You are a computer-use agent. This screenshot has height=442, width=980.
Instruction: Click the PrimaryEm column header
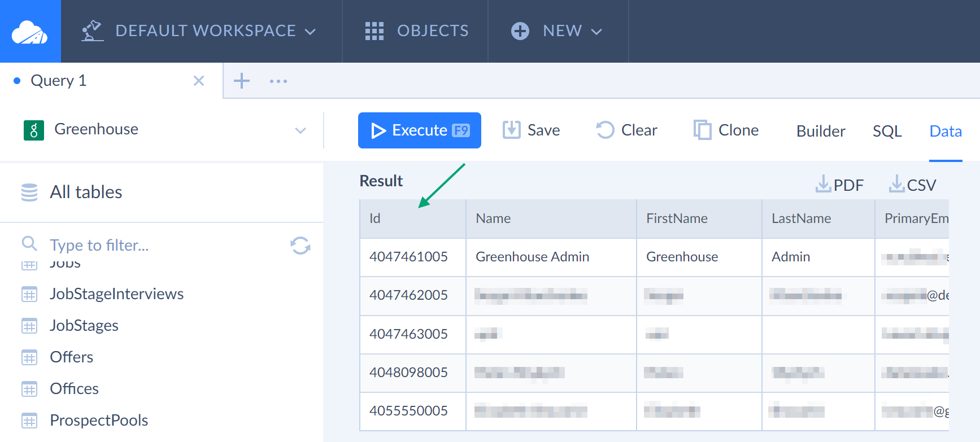click(912, 218)
